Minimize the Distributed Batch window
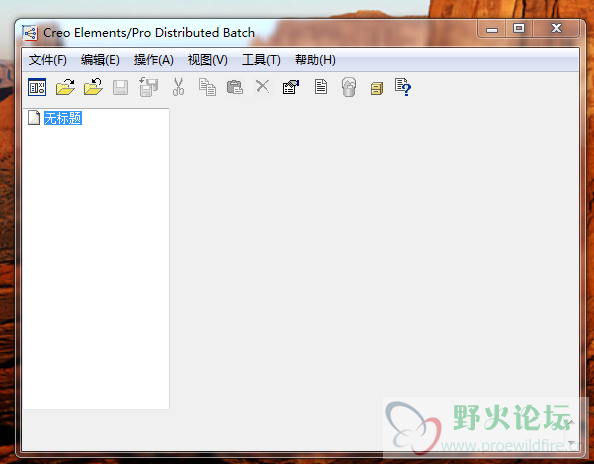 coord(492,29)
